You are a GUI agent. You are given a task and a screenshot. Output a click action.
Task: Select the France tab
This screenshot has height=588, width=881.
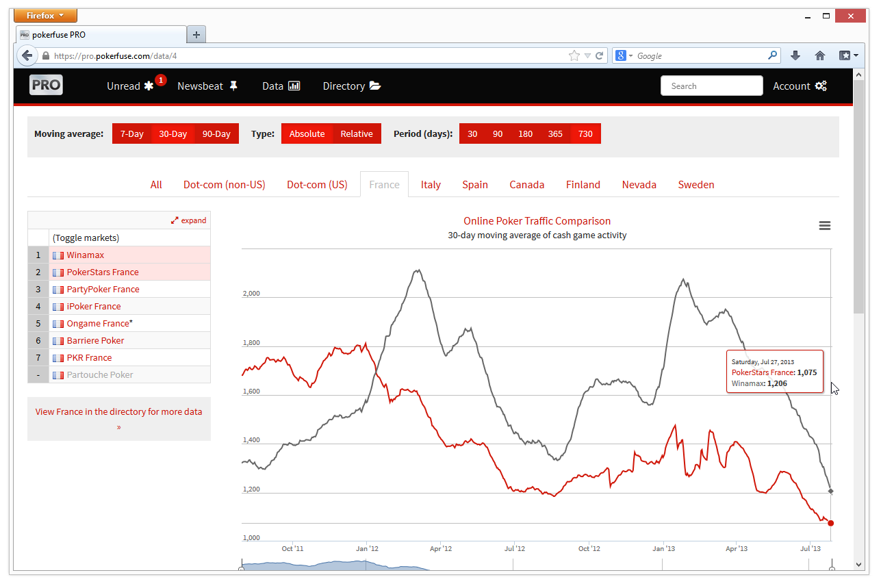click(x=384, y=184)
